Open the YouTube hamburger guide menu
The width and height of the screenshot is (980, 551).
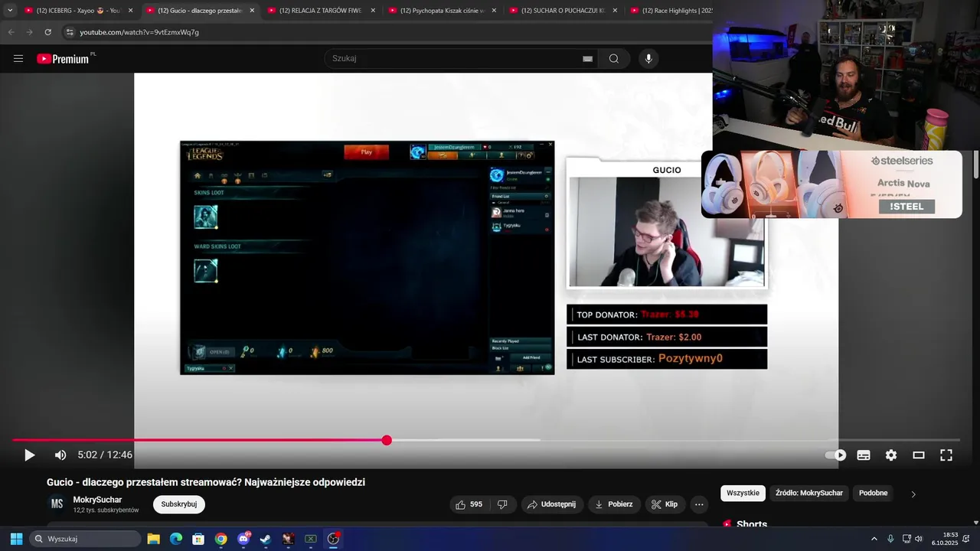pos(18,59)
